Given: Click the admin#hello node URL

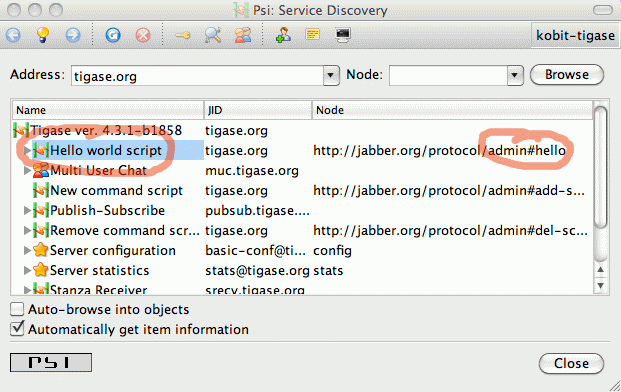Looking at the screenshot, I should (x=440, y=150).
